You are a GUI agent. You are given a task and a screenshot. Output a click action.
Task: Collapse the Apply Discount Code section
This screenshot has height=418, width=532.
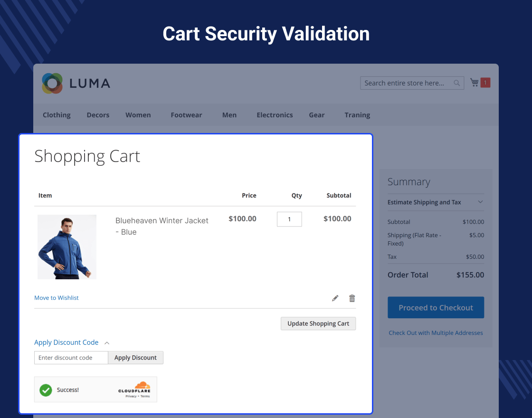(x=107, y=343)
